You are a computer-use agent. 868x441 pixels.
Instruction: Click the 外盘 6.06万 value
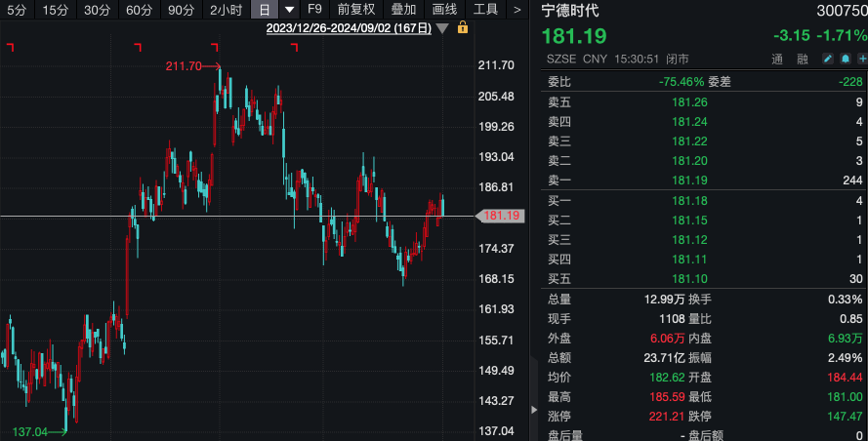click(x=668, y=339)
